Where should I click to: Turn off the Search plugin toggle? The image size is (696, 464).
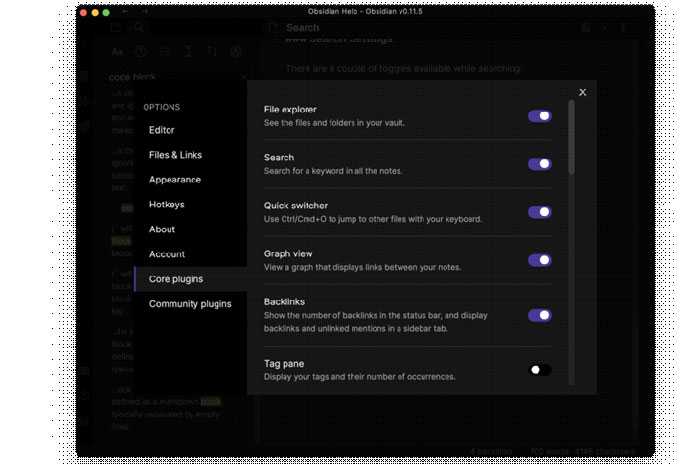[x=539, y=164]
